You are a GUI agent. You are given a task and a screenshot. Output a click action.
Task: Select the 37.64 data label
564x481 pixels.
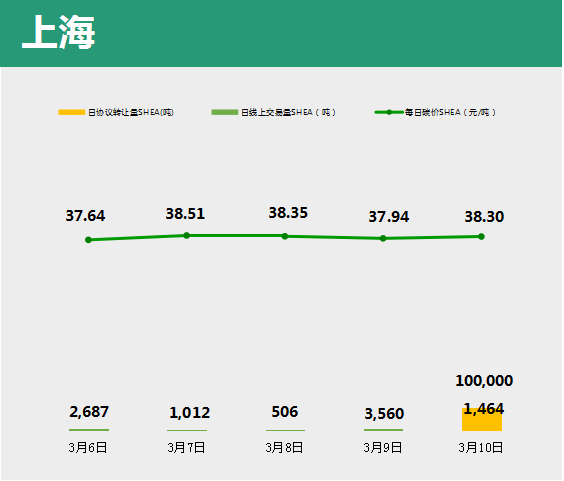(85, 216)
